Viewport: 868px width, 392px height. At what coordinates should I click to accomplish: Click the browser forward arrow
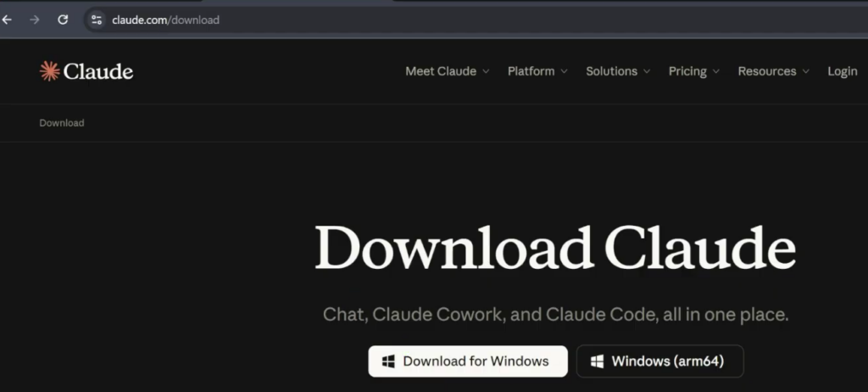34,20
